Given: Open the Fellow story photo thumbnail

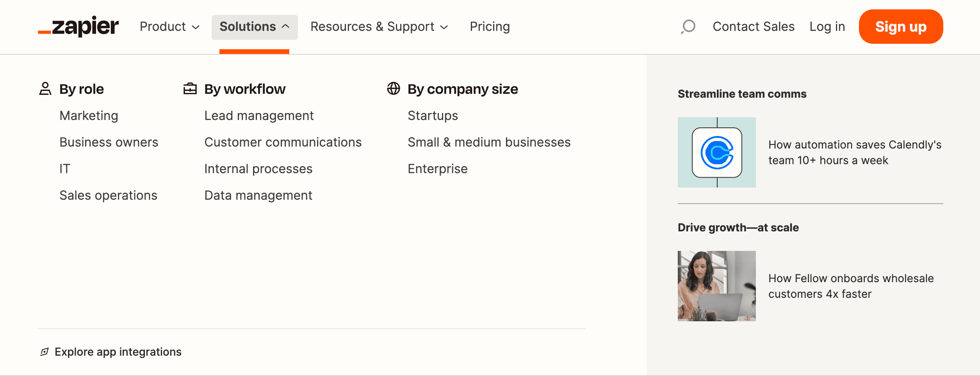Looking at the screenshot, I should 716,286.
